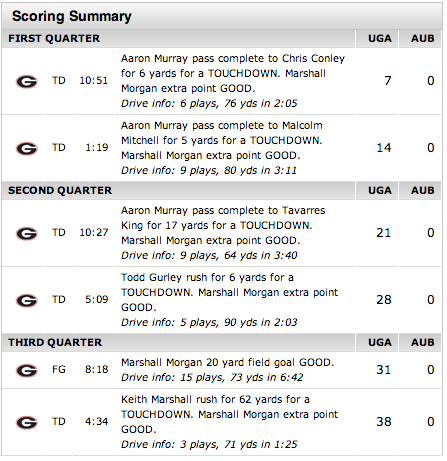Select the Keith Marshall 62 yard rush description
This screenshot has width=447, height=461.
click(x=229, y=414)
